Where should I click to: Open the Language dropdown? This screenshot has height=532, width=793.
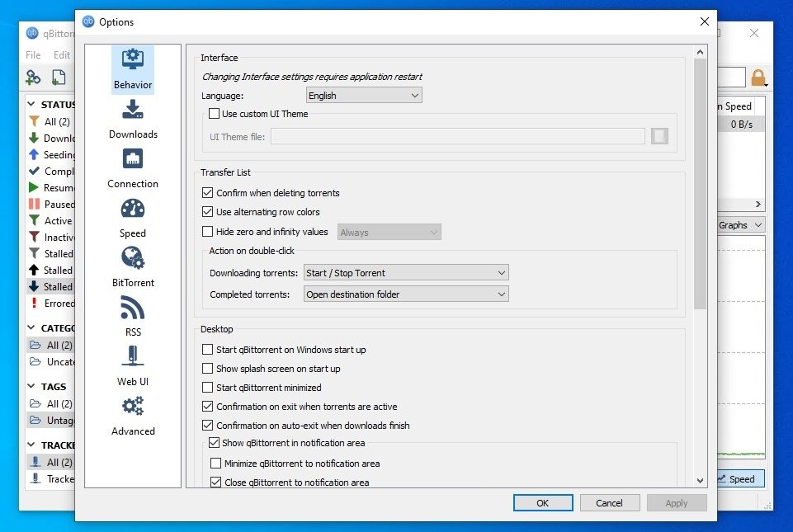pos(364,96)
